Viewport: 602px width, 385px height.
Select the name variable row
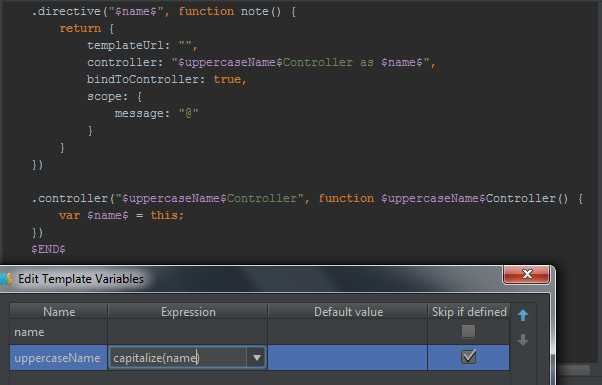(260, 332)
